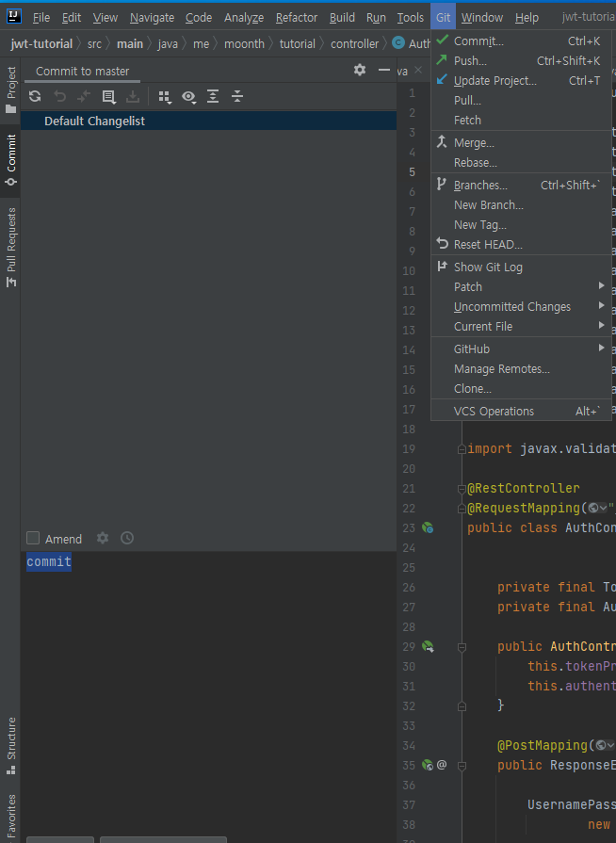The height and width of the screenshot is (843, 616).
Task: Expand the Patch submenu
Action: (522, 286)
